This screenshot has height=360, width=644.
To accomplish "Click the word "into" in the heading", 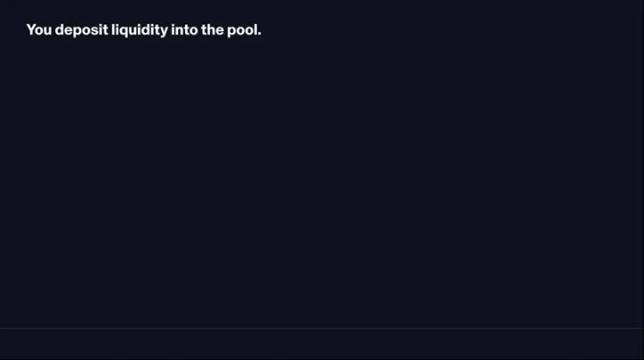I will click(184, 29).
